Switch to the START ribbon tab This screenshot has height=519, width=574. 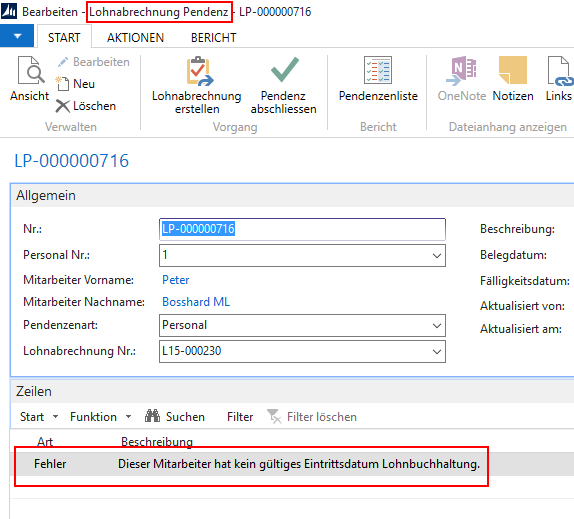(x=64, y=37)
